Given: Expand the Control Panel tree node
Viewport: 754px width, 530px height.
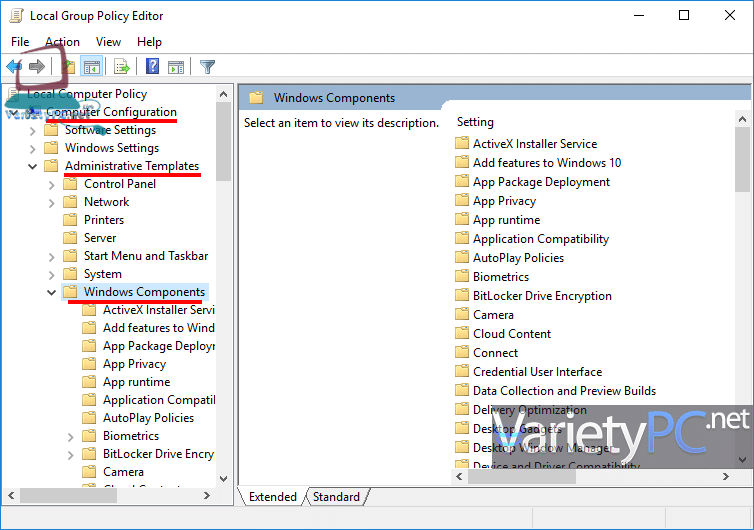Looking at the screenshot, I should tap(52, 184).
